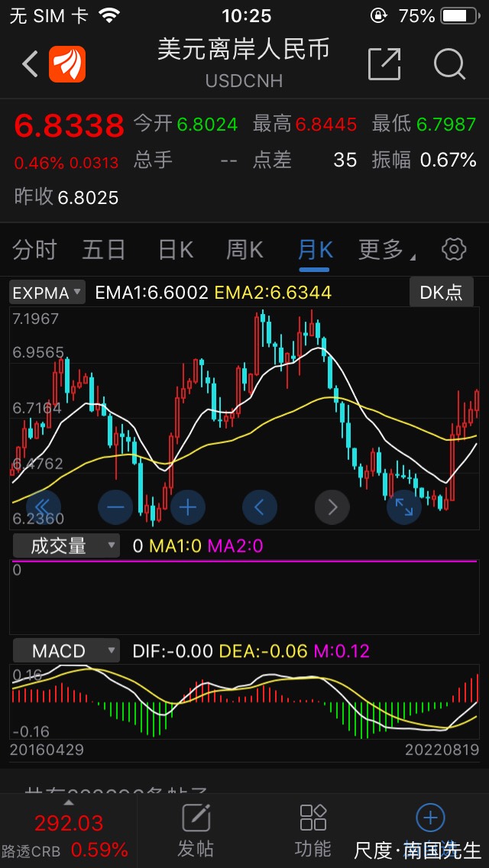489x868 pixels.
Task: Open chart settings gear icon
Action: 454,250
